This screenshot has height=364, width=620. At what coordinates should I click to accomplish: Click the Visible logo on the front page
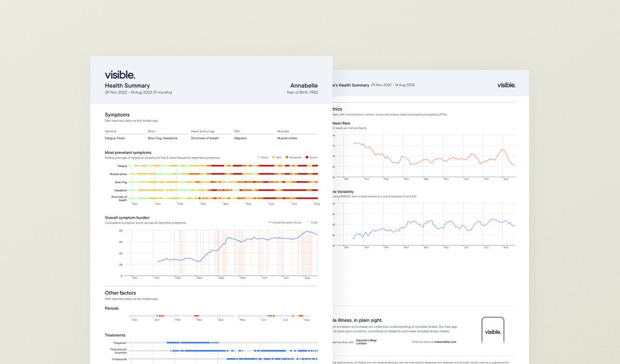point(120,74)
